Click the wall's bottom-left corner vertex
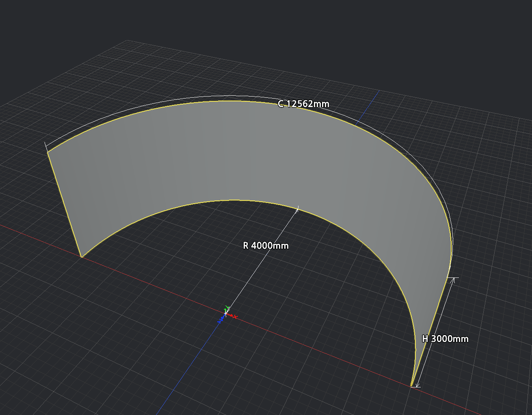 [82, 257]
